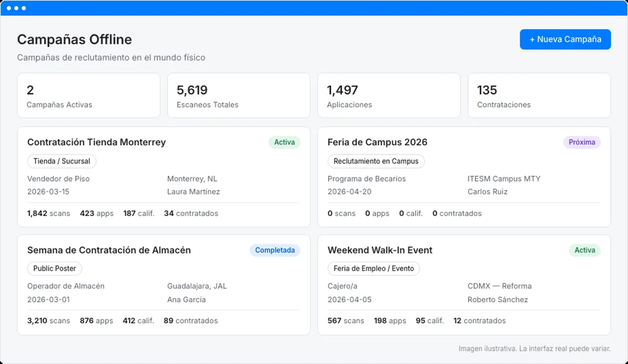Select the 567 scans figure

[346, 321]
